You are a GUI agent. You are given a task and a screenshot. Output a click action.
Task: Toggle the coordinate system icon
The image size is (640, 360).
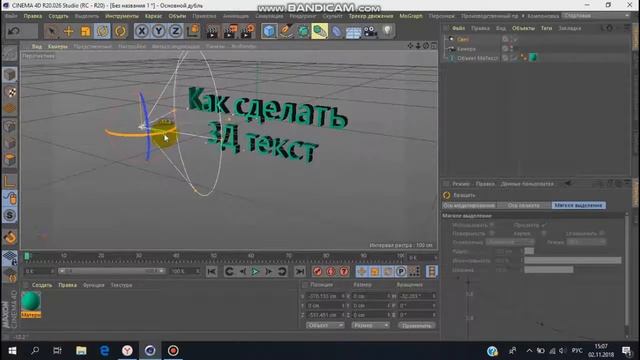(x=193, y=31)
